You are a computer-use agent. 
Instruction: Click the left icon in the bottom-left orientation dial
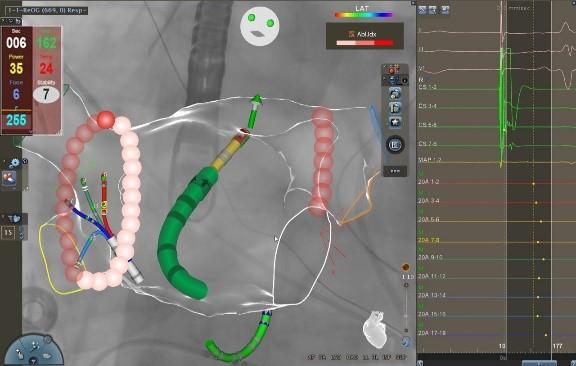pos(20,354)
